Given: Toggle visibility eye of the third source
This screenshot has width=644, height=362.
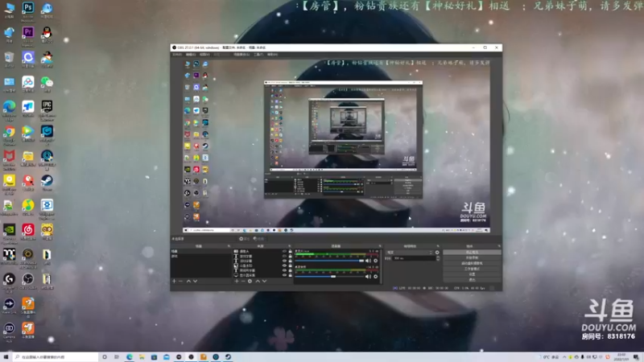Looking at the screenshot, I should [x=284, y=261].
